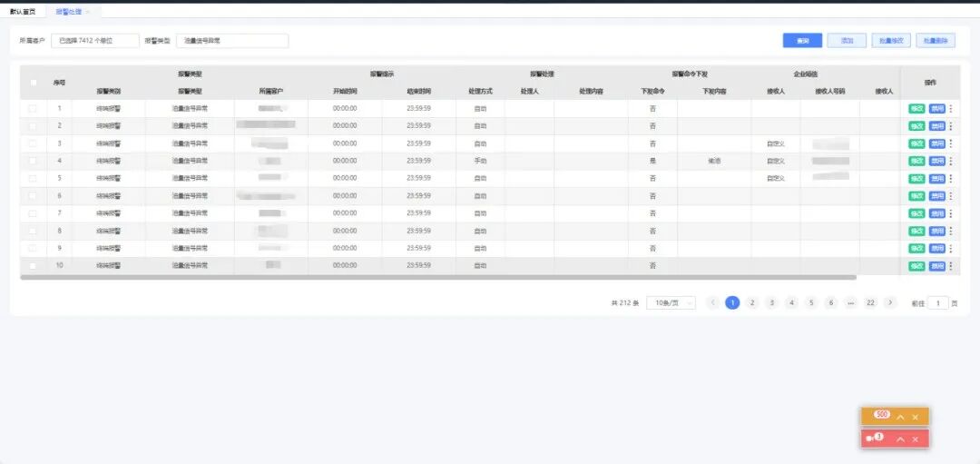
Task: Tick the checkbox for row 4
Action: [x=34, y=162]
